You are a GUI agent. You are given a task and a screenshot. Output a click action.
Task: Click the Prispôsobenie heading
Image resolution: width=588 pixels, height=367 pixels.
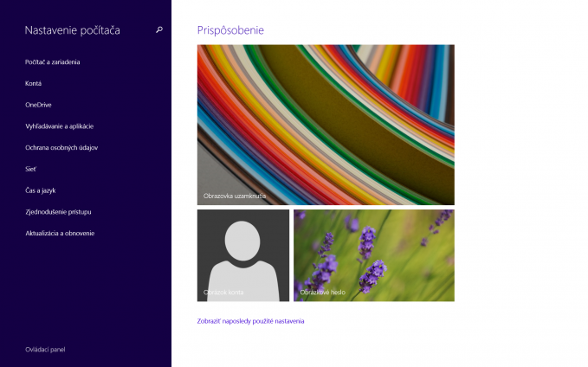tap(230, 30)
